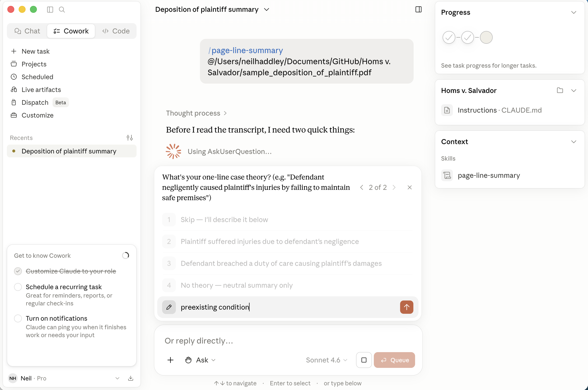Open the Projects sidebar icon
Viewport: 588px width, 390px height.
(x=14, y=64)
